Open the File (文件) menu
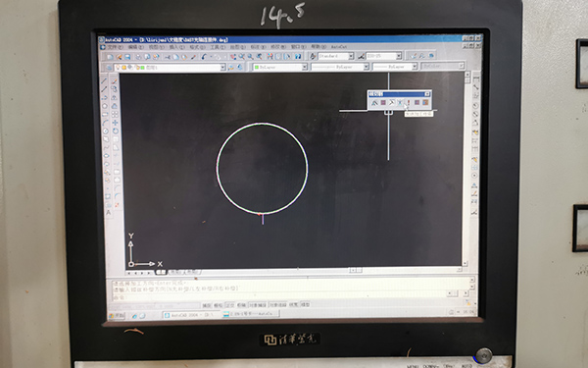The height and width of the screenshot is (368, 588). pyautogui.click(x=115, y=47)
